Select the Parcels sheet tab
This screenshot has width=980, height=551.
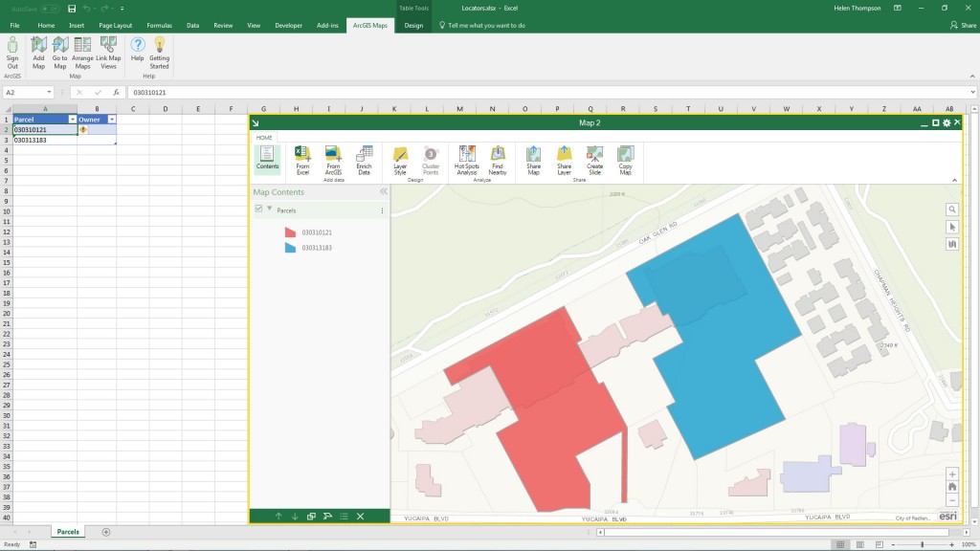(68, 532)
